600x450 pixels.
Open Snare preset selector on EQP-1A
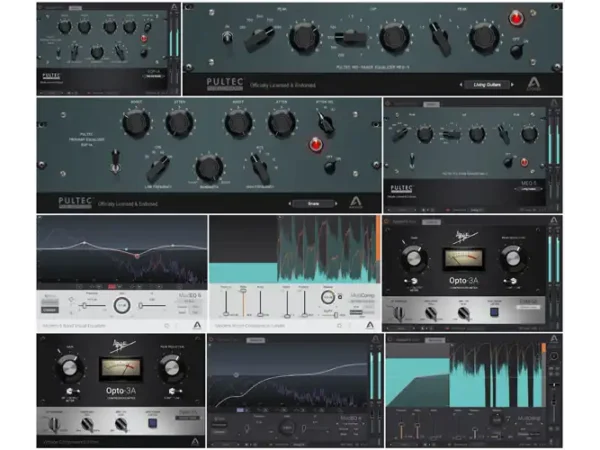313,204
